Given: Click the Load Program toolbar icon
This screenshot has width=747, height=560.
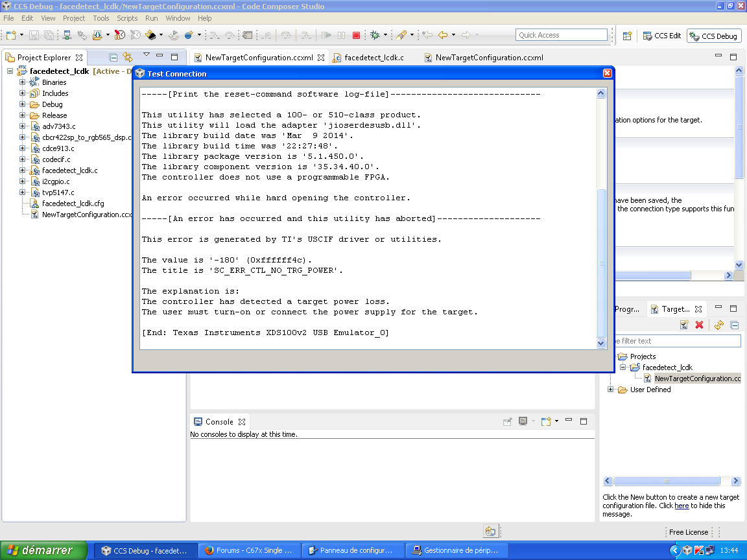Looking at the screenshot, I should [97, 35].
